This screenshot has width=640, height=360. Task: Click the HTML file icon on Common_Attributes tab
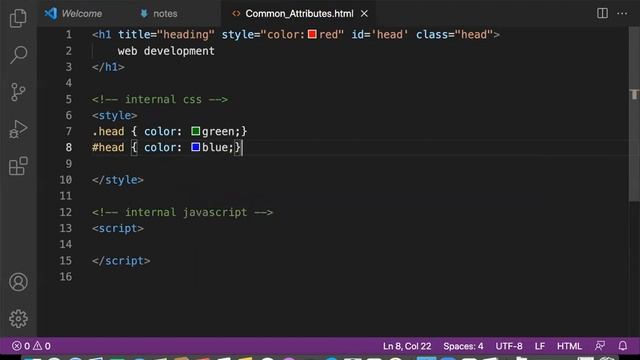(x=236, y=13)
